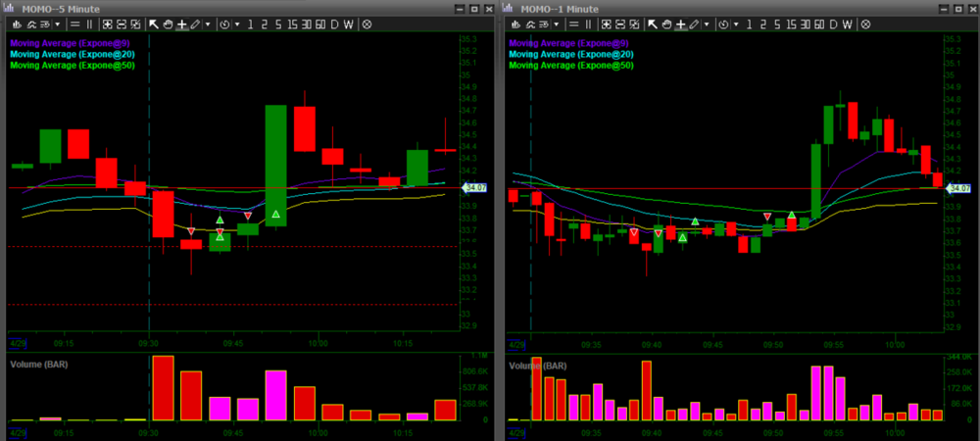
Task: Set 5 Minute chart to weekly (W) interval
Action: [x=348, y=24]
